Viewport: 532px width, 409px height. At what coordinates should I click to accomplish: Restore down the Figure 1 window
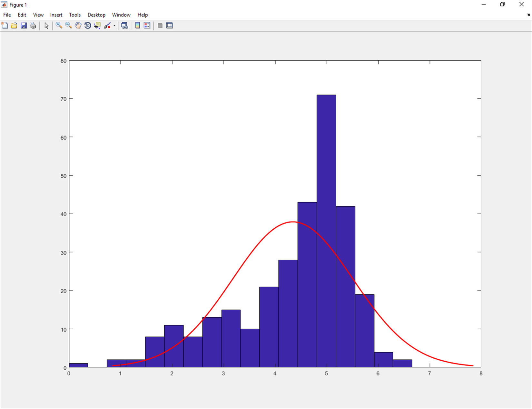pyautogui.click(x=502, y=5)
